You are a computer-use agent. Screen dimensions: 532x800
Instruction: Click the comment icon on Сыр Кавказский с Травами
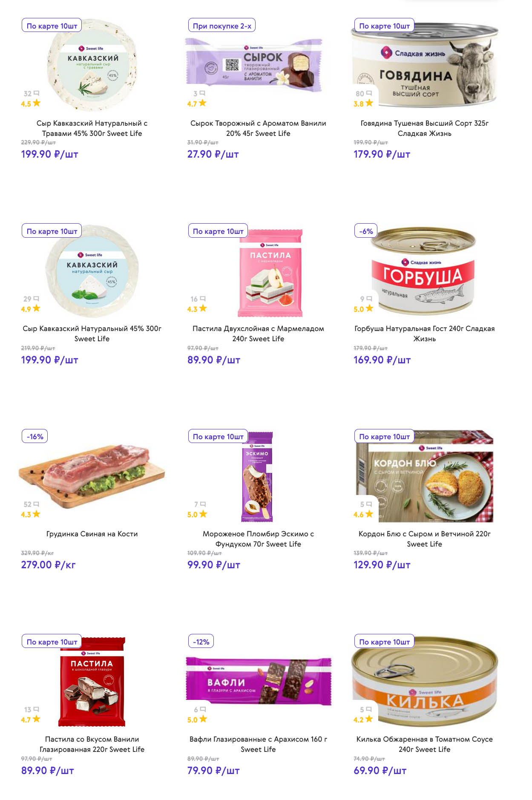click(x=36, y=93)
